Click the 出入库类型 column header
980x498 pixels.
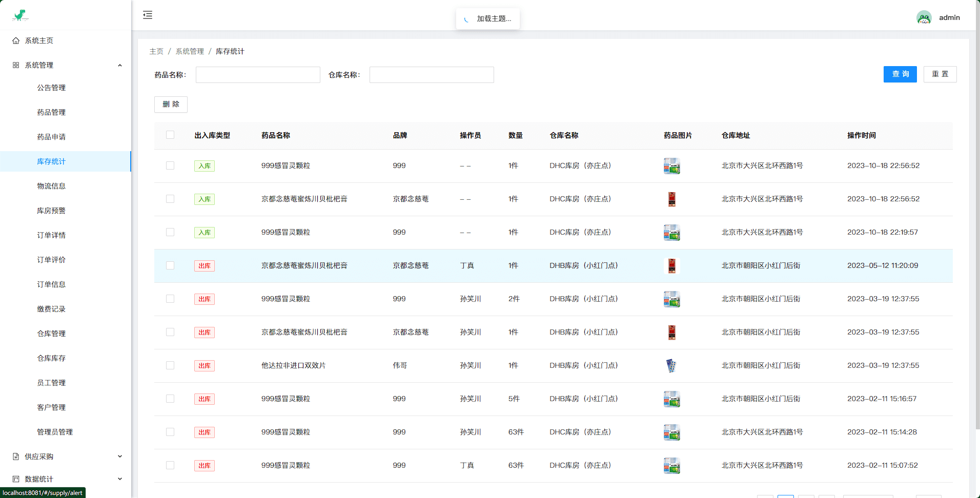[x=212, y=135]
